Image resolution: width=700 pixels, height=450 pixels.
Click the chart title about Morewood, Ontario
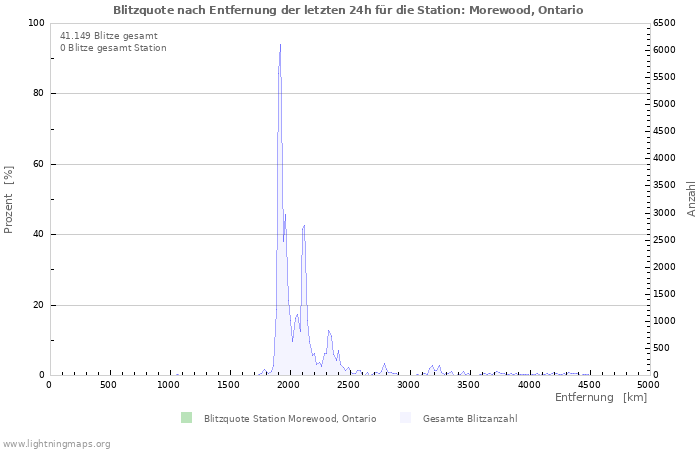[348, 10]
